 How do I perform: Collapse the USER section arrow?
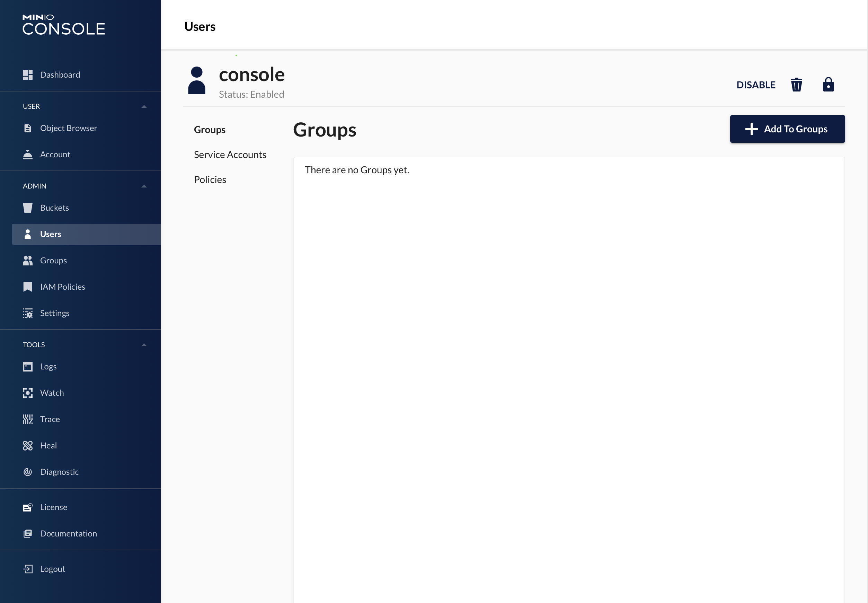click(144, 106)
